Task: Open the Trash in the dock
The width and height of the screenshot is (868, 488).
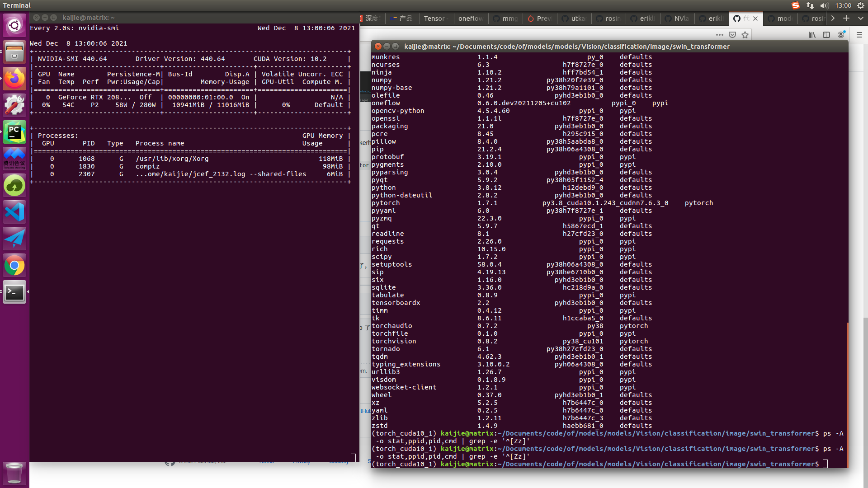Action: coord(14,473)
